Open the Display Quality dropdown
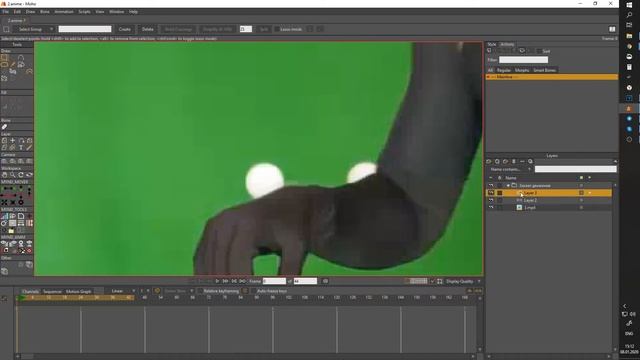640x360 pixels. pyautogui.click(x=463, y=281)
